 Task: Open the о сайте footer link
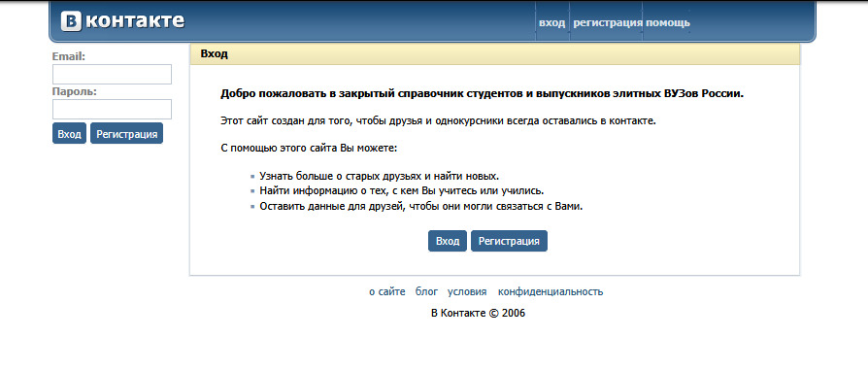(x=387, y=291)
